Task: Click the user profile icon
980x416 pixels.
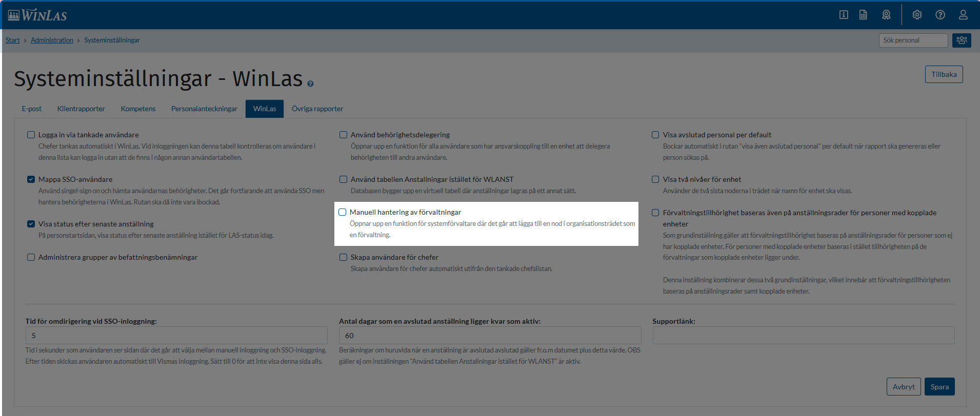Action: coord(963,15)
